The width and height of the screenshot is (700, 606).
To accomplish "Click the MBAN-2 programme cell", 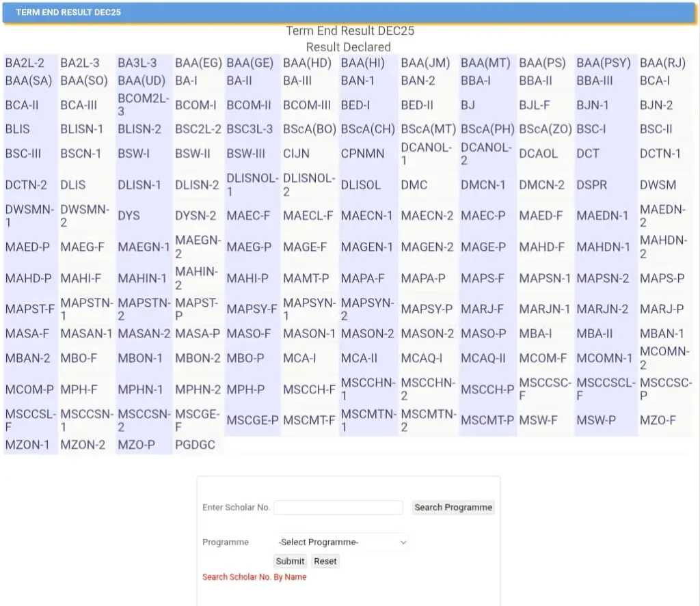I will click(27, 358).
